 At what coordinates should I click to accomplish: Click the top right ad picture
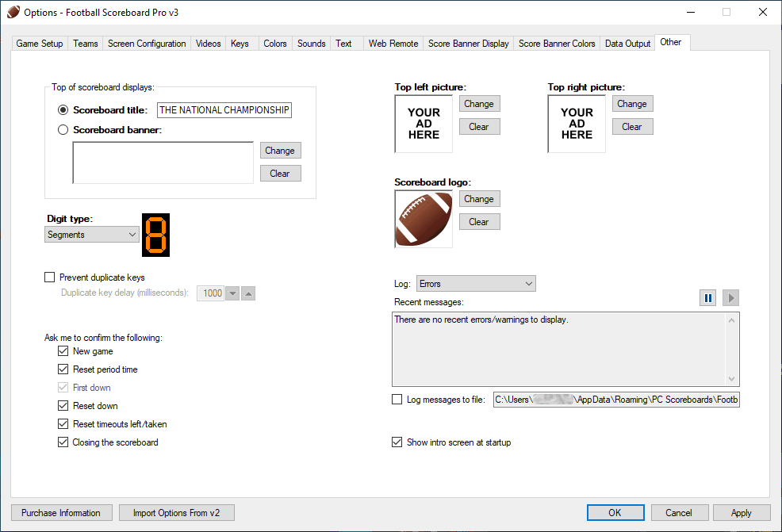point(577,124)
